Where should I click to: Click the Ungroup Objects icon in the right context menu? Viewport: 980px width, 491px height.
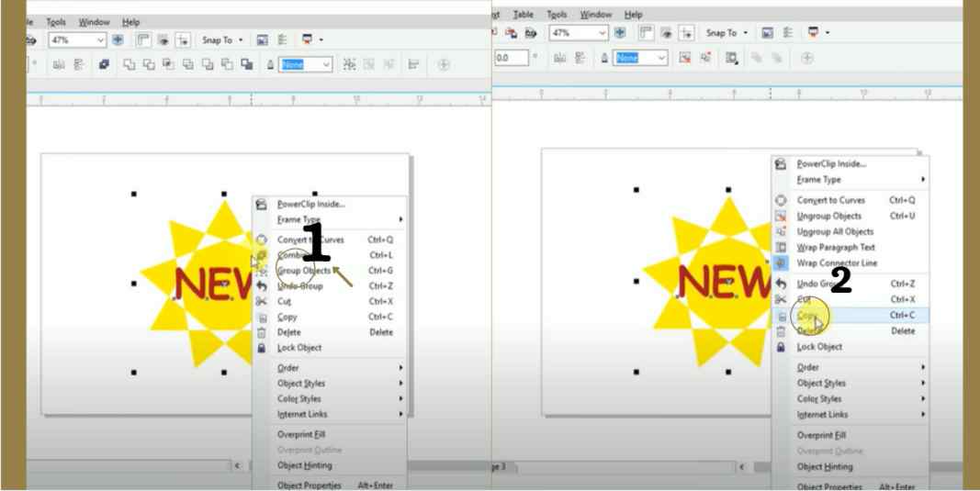point(781,217)
